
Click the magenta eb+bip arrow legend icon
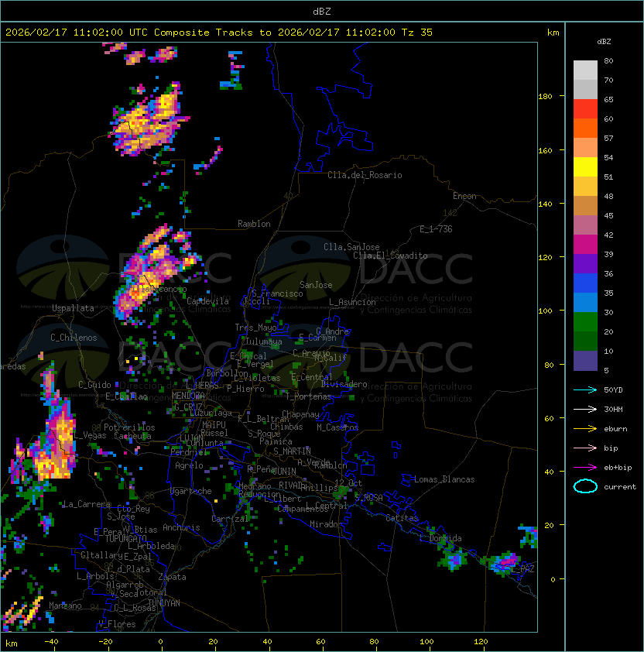click(585, 468)
